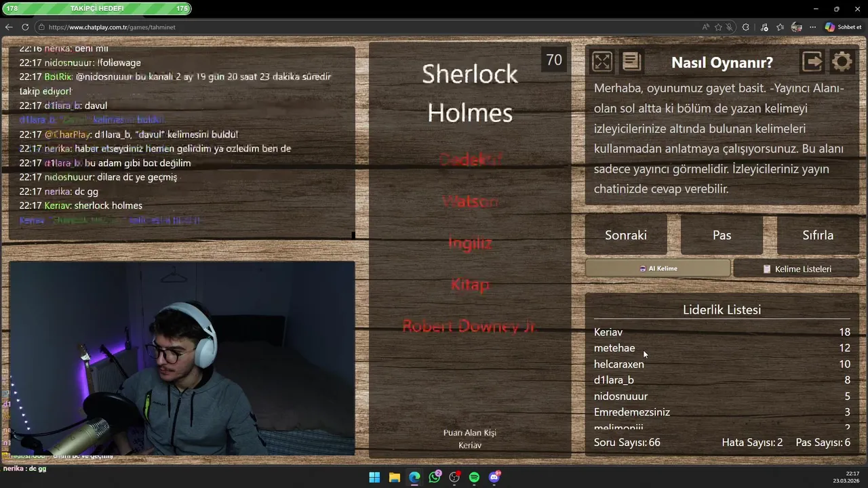868x488 pixels.
Task: Click the Puanı Alan Kişi label
Action: (x=470, y=432)
